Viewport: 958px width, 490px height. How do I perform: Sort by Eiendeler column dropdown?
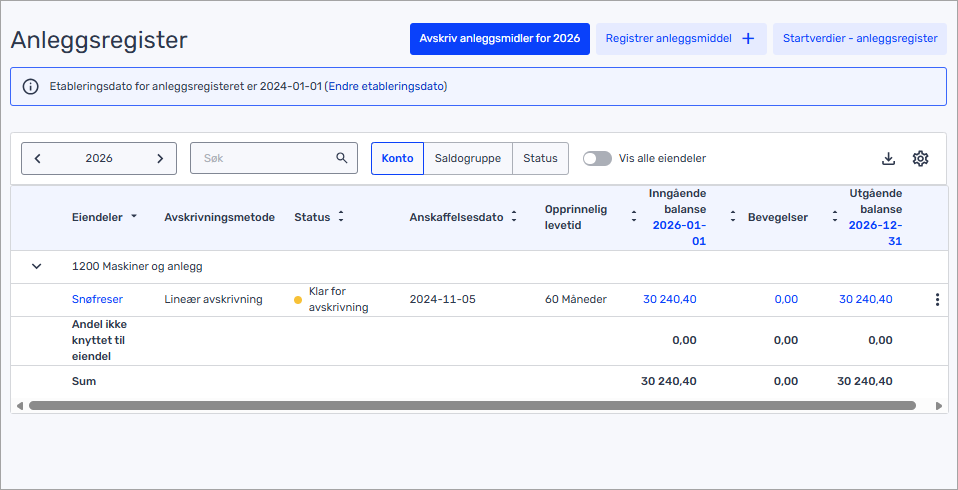[134, 217]
